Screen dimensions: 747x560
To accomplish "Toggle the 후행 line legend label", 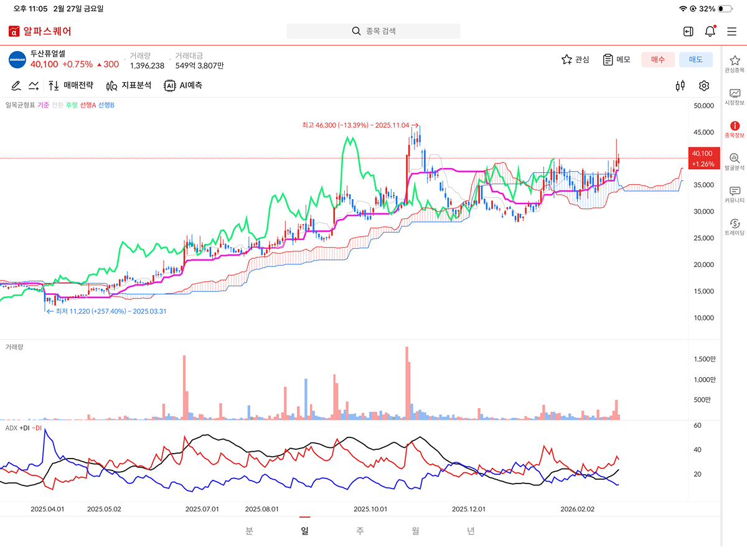I will [72, 105].
